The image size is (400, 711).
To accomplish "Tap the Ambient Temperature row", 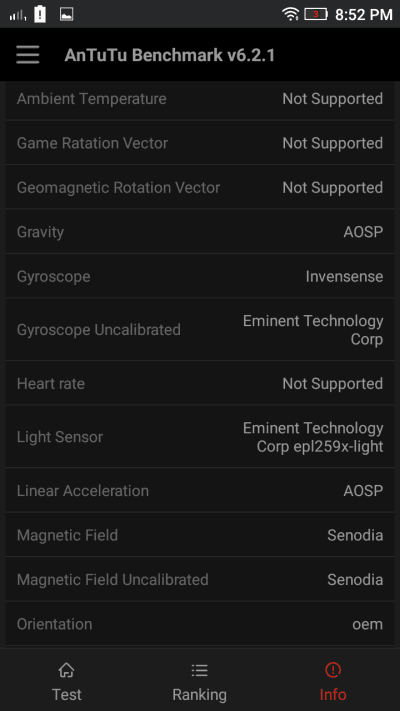I will pos(200,98).
